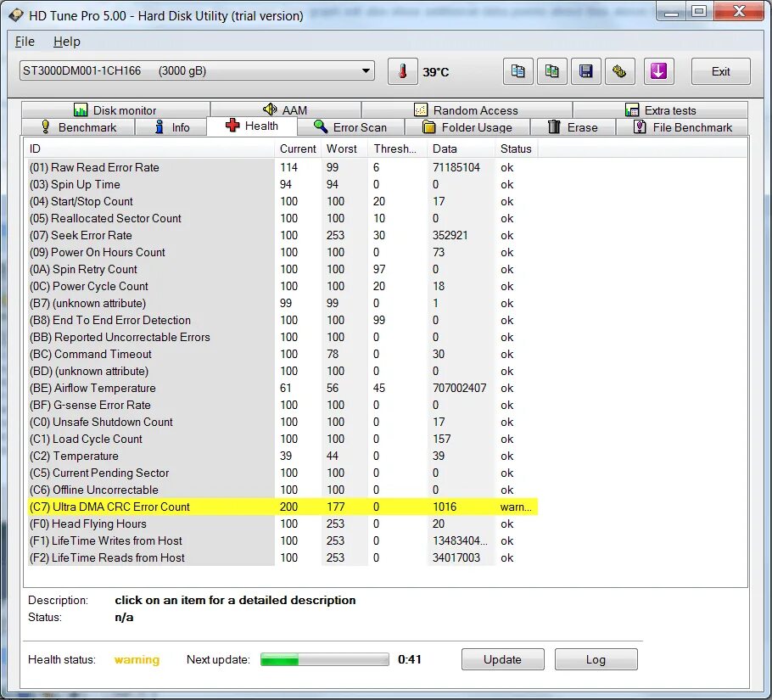Click the Update button
The image size is (772, 700).
(x=503, y=659)
